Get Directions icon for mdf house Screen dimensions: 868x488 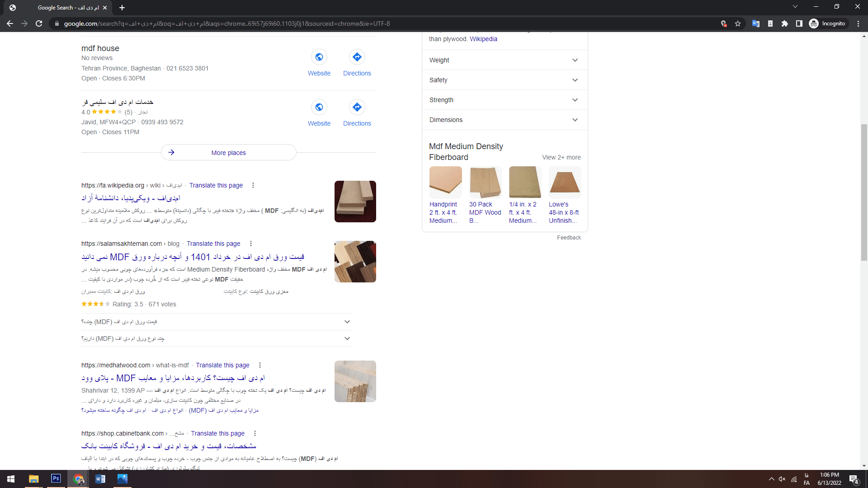357,57
